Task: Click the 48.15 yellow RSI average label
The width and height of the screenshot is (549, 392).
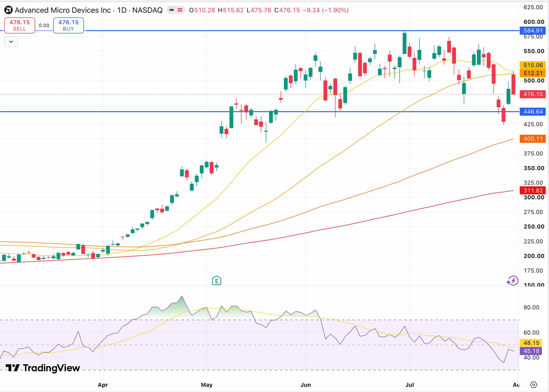Action: (531, 343)
